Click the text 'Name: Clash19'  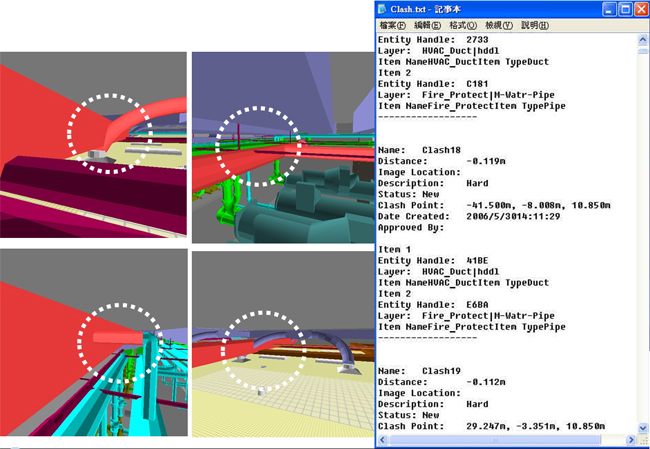[419, 371]
